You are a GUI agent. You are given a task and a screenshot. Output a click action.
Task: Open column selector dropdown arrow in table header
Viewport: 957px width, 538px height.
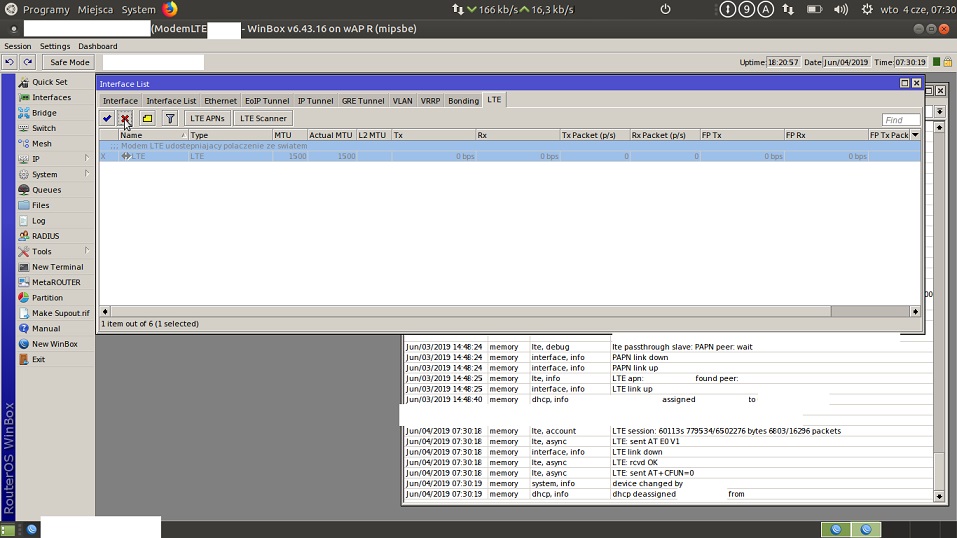point(915,135)
